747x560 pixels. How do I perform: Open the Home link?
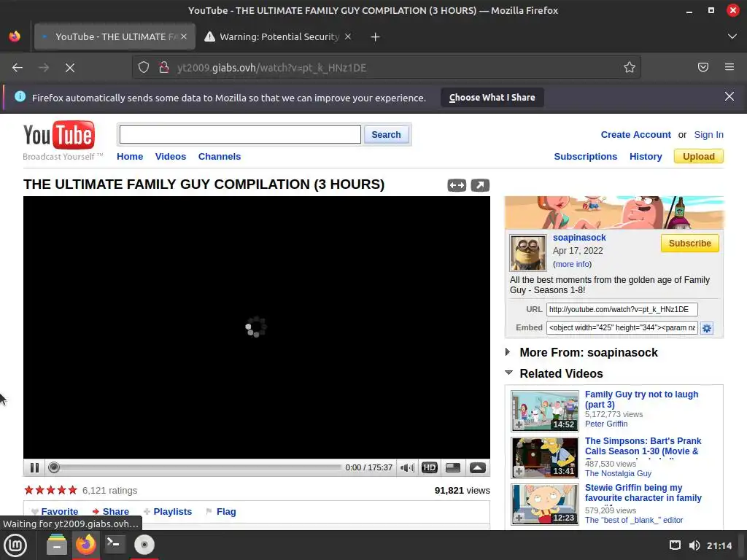[x=130, y=156]
